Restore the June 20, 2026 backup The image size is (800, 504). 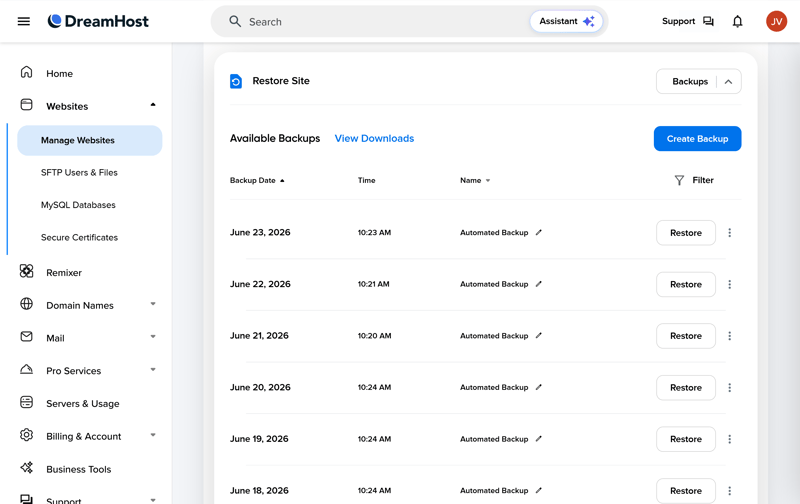[686, 388]
